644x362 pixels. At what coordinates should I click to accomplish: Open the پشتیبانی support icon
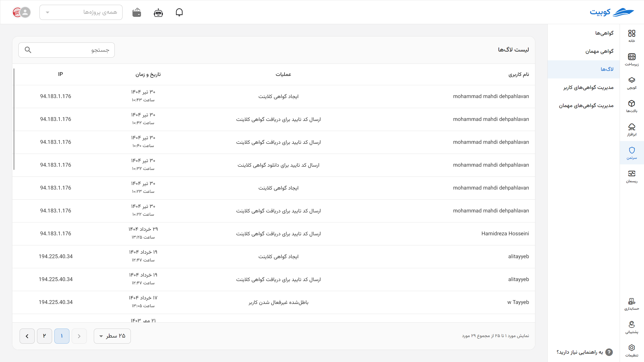click(x=632, y=327)
